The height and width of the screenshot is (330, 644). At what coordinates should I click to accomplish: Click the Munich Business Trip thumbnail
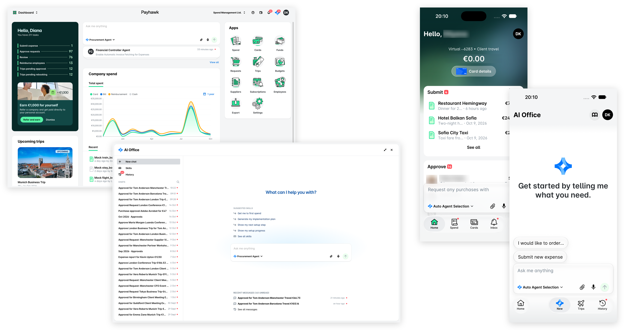(x=45, y=162)
